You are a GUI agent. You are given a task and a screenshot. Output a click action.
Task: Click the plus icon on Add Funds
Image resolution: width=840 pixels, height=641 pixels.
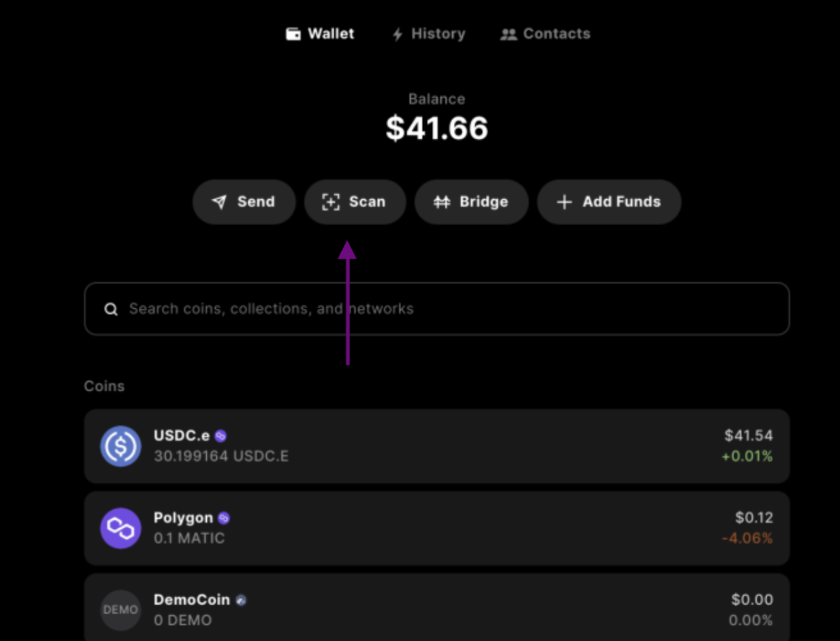tap(564, 202)
